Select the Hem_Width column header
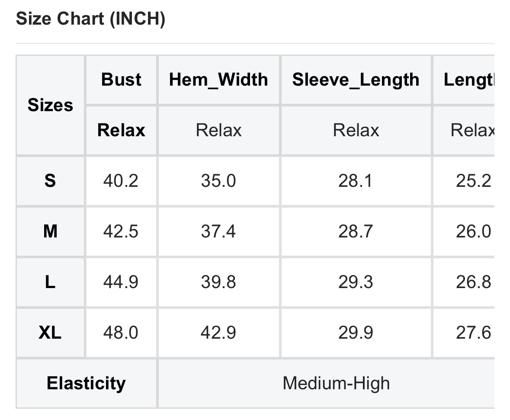Viewport: 510px width, 420px height. click(218, 80)
